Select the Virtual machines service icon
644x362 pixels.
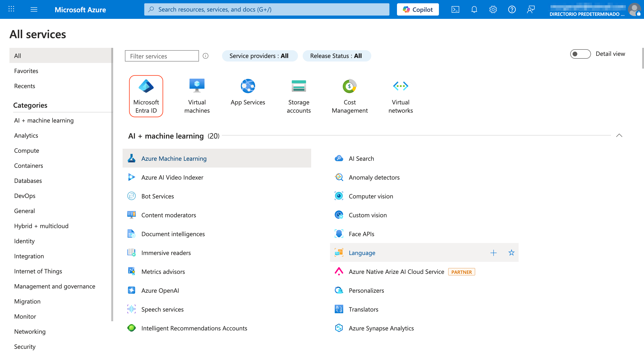[197, 96]
